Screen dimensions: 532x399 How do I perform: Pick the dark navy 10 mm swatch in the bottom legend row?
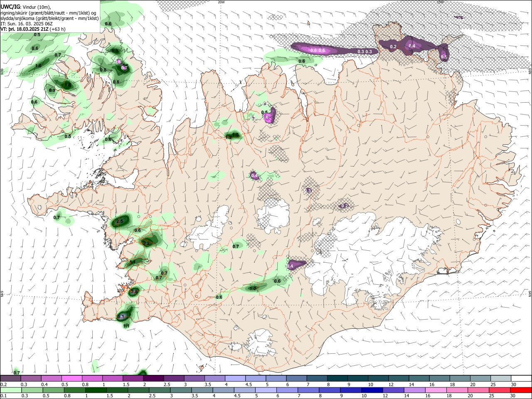pos(372,390)
